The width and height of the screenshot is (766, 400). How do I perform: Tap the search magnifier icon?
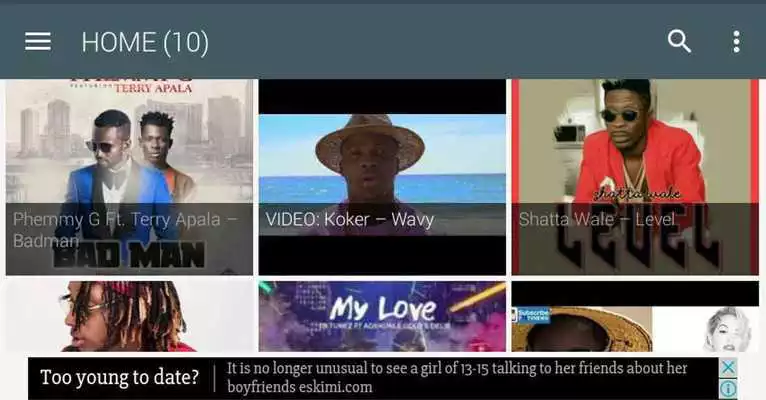pos(679,42)
